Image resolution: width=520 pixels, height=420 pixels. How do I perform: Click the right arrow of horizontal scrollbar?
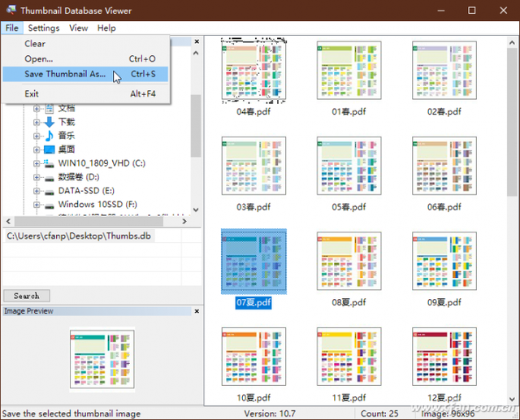coord(184,221)
